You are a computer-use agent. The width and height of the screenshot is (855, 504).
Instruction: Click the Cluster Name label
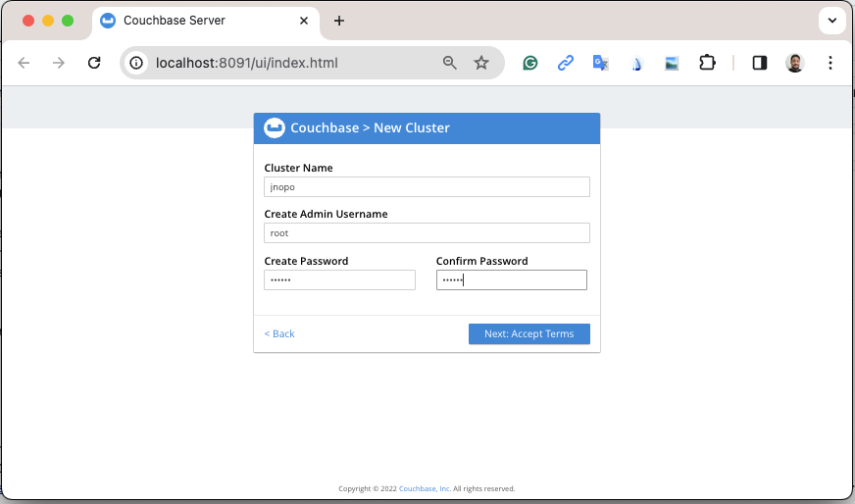click(x=298, y=168)
